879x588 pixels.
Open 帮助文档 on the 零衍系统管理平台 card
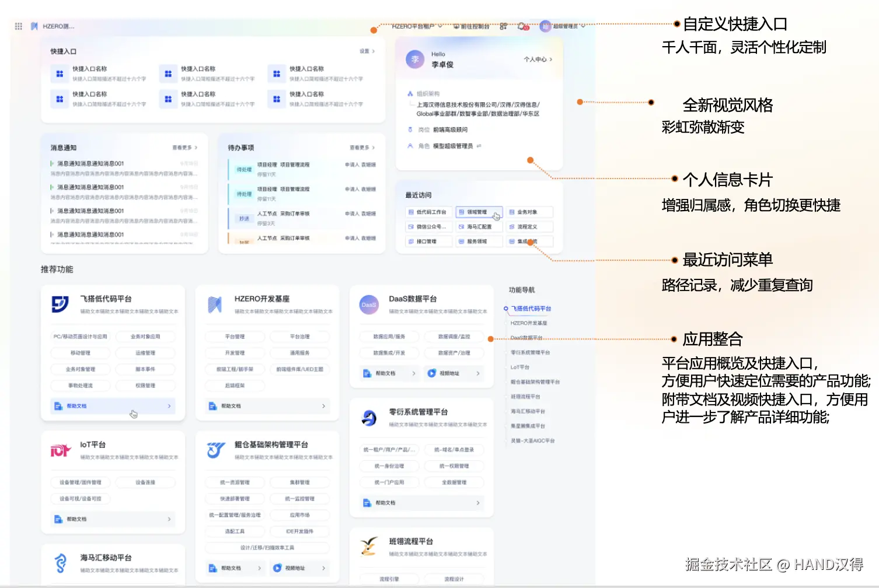pyautogui.click(x=422, y=503)
